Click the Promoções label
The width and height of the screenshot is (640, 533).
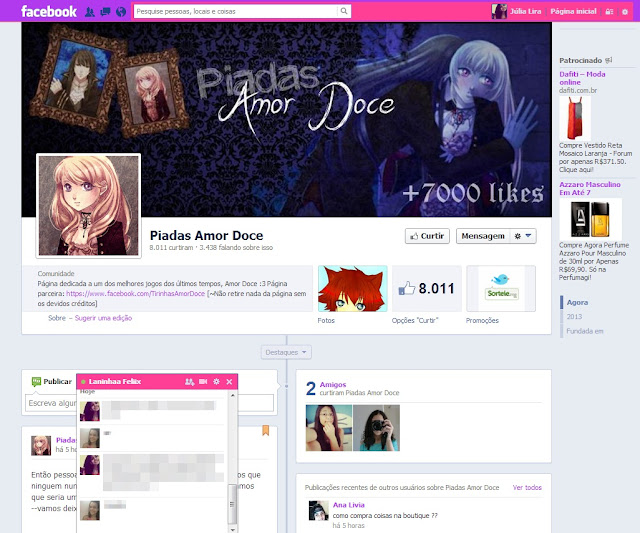click(x=482, y=321)
